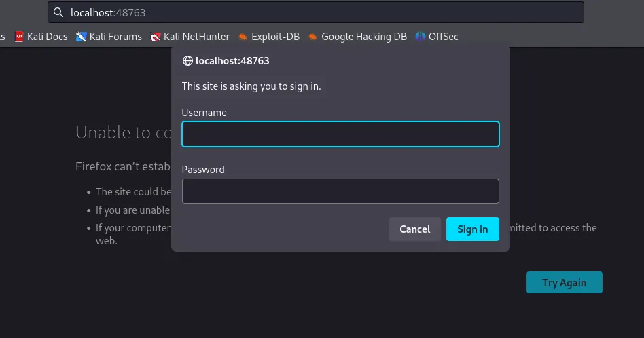Click the 'Unable to co' error heading

(124, 132)
